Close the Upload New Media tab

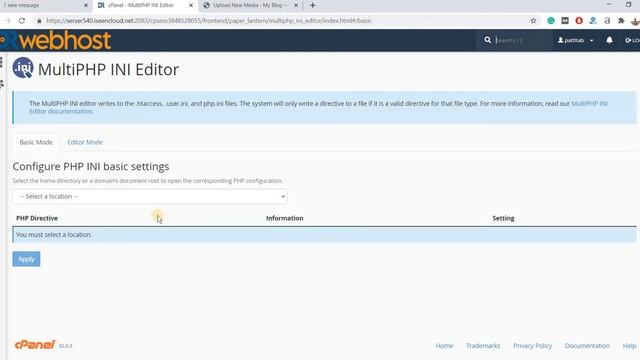click(x=296, y=5)
